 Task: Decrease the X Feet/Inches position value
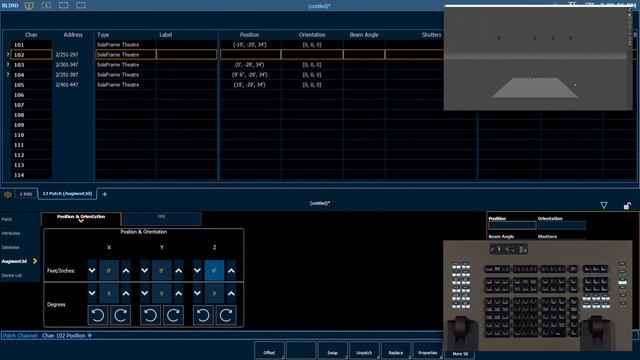click(92, 270)
